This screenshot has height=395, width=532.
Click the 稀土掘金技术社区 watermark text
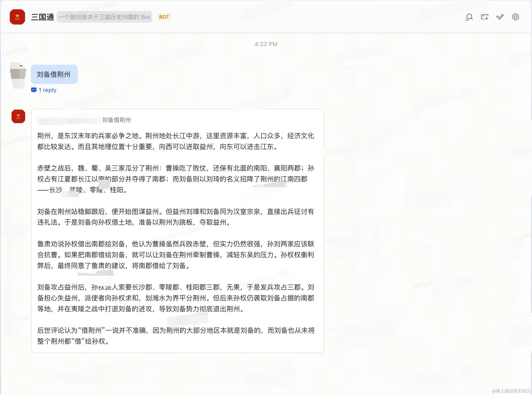click(511, 391)
